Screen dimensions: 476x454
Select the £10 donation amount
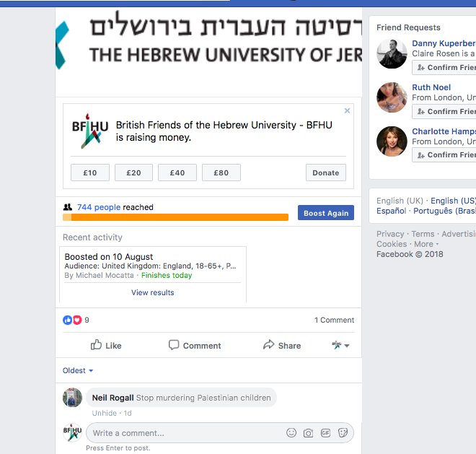point(90,173)
